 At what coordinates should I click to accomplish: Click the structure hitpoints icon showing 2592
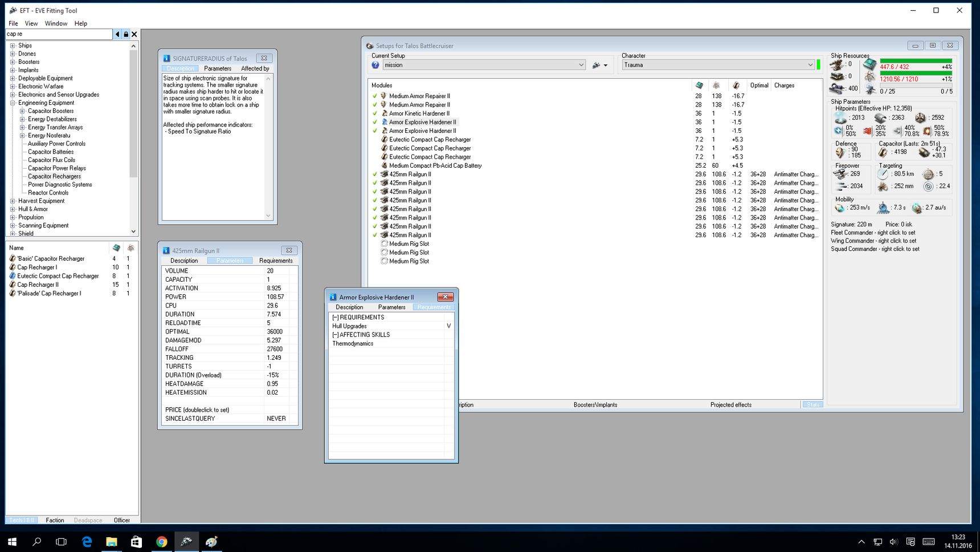pos(920,117)
